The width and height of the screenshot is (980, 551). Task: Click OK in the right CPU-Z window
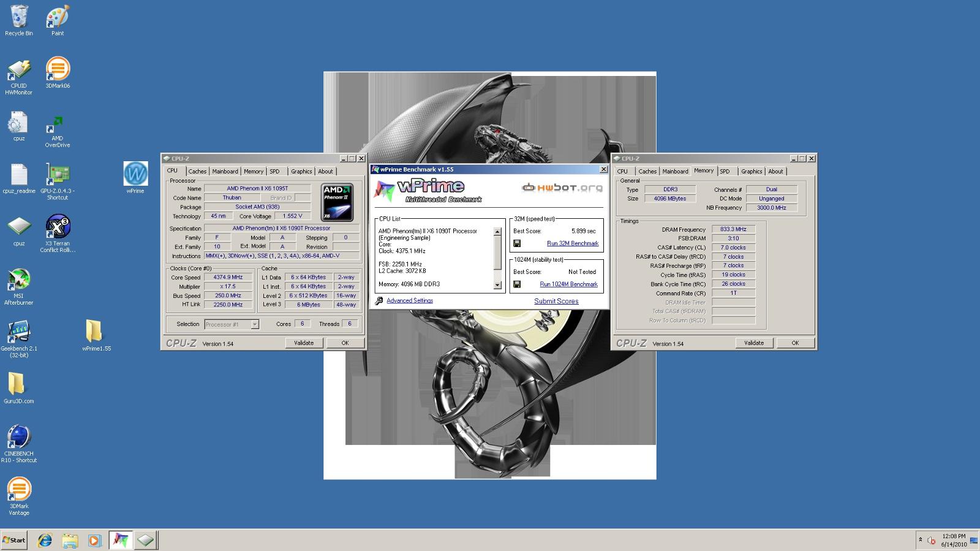pos(795,343)
